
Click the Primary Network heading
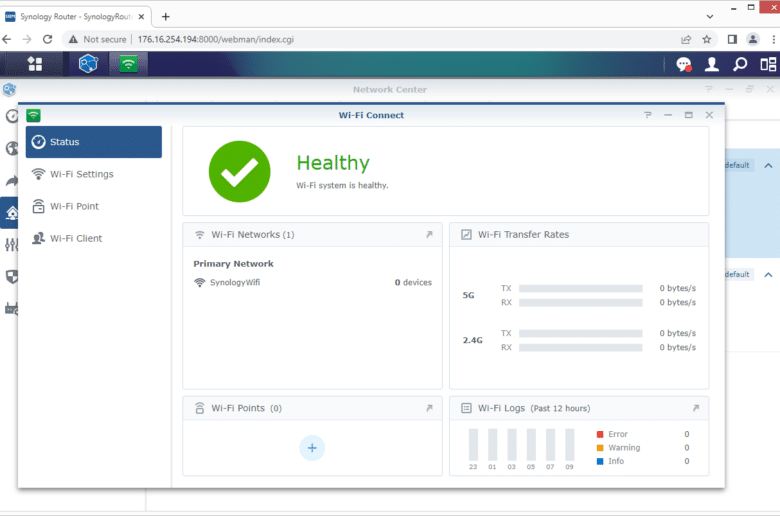[x=233, y=264]
